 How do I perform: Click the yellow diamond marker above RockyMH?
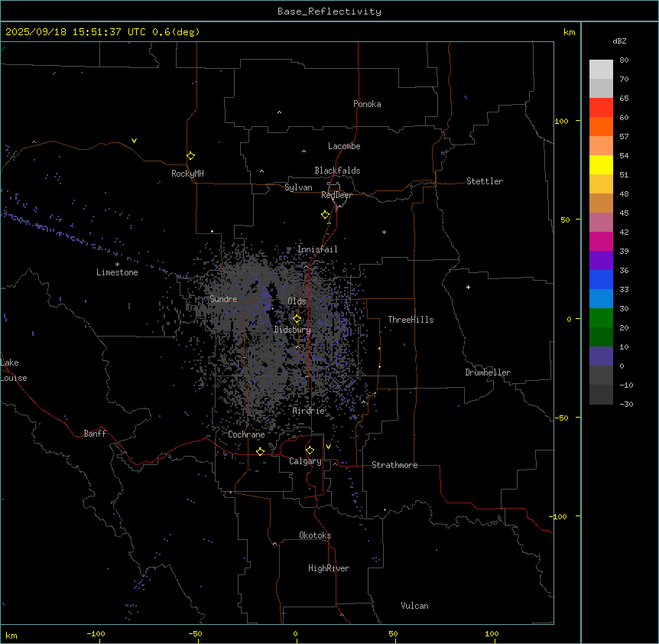tap(190, 155)
